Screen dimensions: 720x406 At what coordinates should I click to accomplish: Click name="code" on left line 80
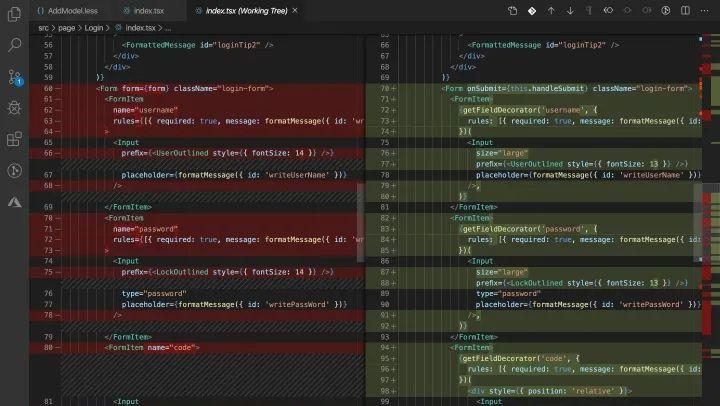click(171, 348)
